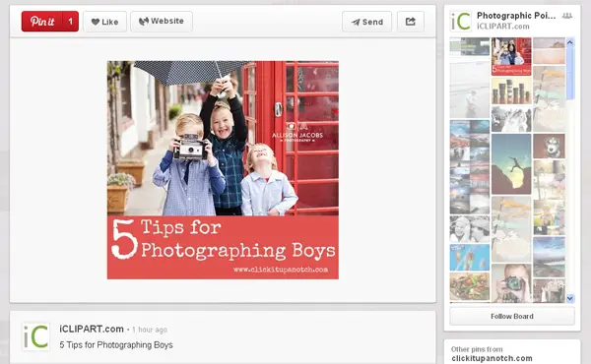Open the black-and-white children in hats thumbnail
591x364 pixels.
[470, 229]
